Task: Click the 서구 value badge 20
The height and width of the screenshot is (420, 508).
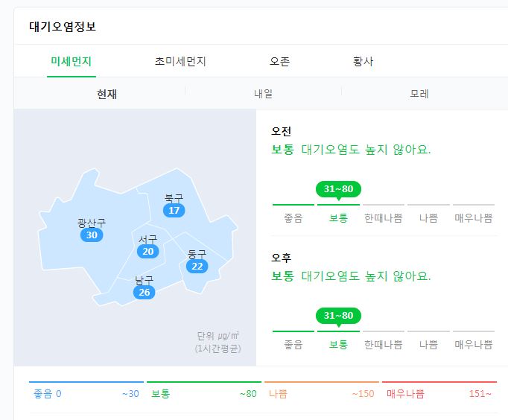Action: click(x=148, y=252)
